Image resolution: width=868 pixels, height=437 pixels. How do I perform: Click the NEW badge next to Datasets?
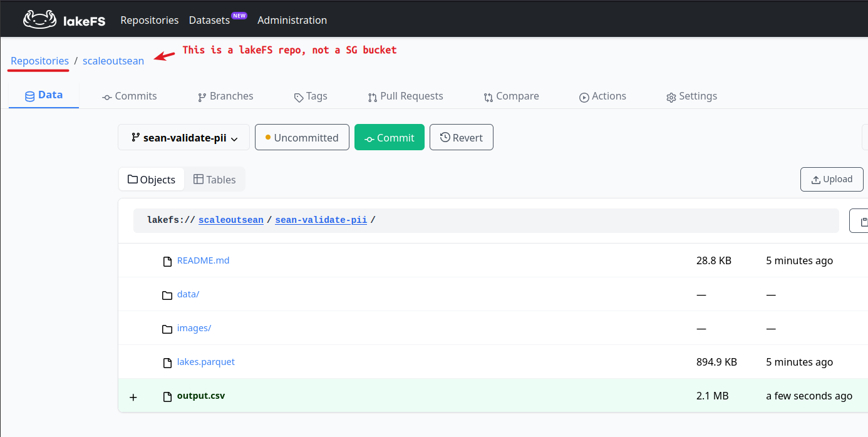click(239, 15)
